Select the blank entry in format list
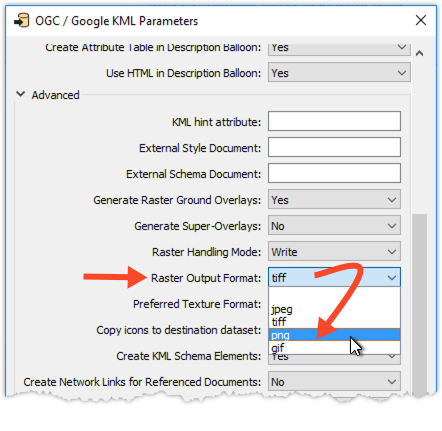 pos(334,296)
